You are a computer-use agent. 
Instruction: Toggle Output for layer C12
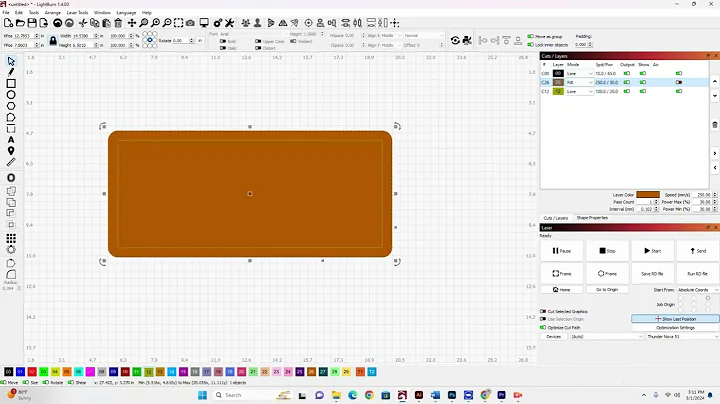[x=627, y=91]
